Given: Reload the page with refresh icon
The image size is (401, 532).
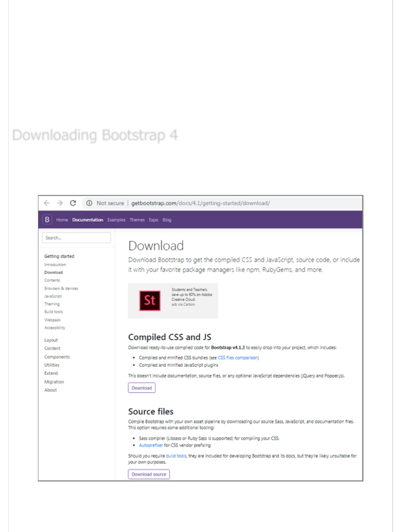Looking at the screenshot, I should coord(73,203).
